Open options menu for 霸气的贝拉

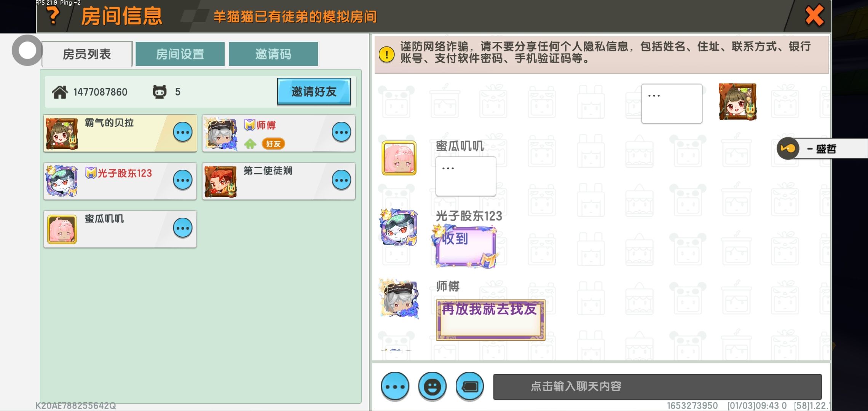pyautogui.click(x=183, y=132)
